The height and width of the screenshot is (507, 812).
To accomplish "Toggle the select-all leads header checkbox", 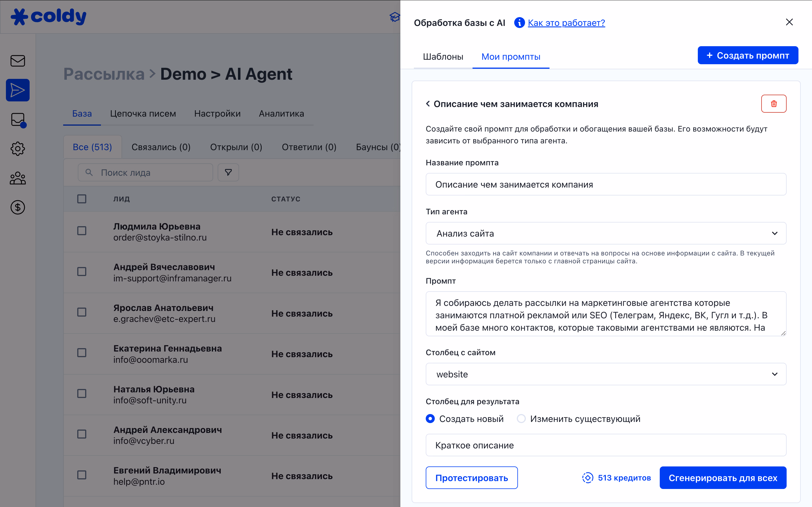I will pyautogui.click(x=81, y=199).
